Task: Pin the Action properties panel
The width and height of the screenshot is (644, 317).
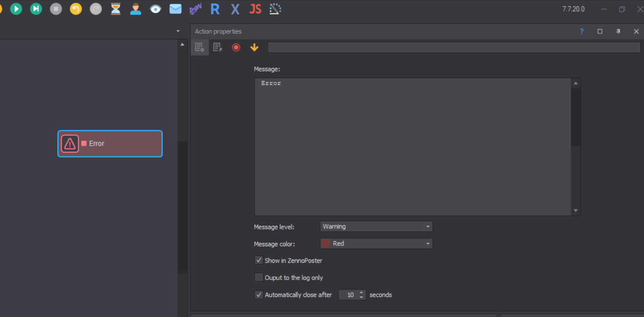Action: pyautogui.click(x=618, y=31)
